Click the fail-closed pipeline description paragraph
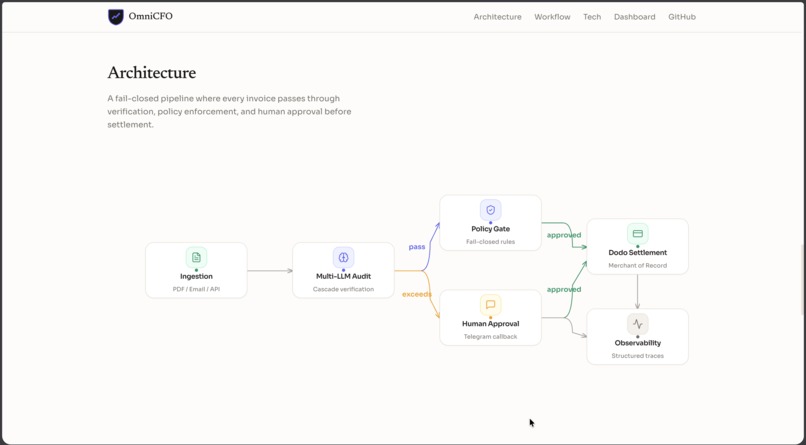Screen dimensions: 806x445 [x=229, y=112]
